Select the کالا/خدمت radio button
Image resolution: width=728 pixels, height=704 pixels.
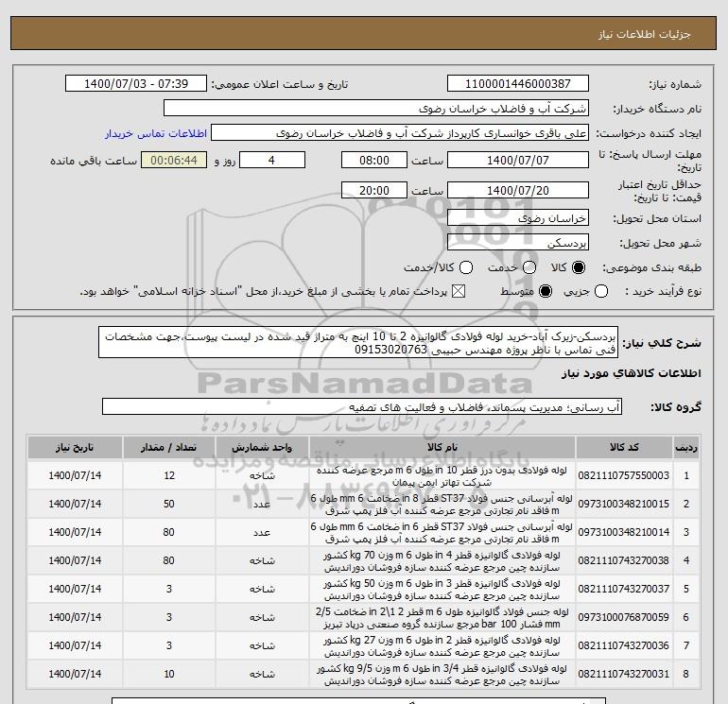pos(466,267)
